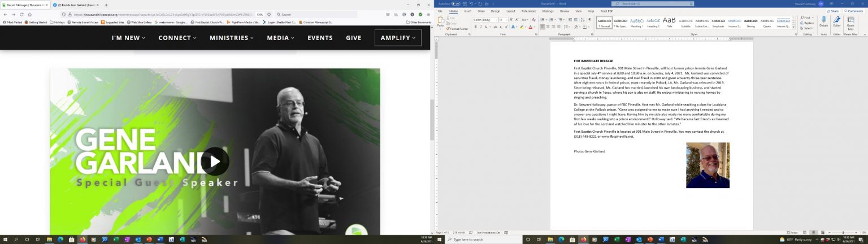Switch to Brenda Jean Garland Facebook tab
The image size is (868, 244).
pyautogui.click(x=75, y=5)
